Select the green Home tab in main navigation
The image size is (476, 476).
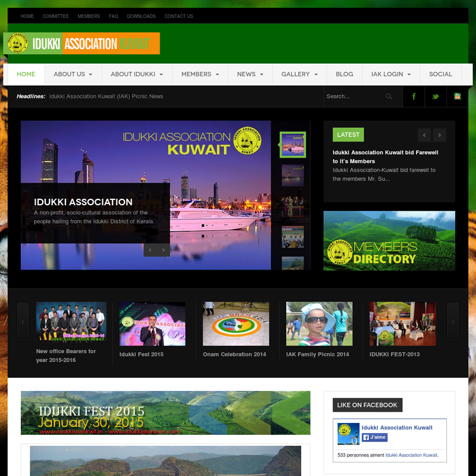[26, 74]
